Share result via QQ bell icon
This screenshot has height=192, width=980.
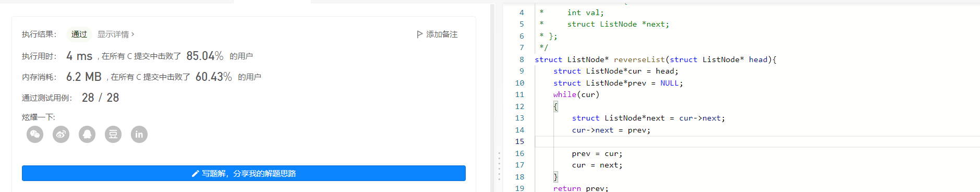tap(87, 135)
